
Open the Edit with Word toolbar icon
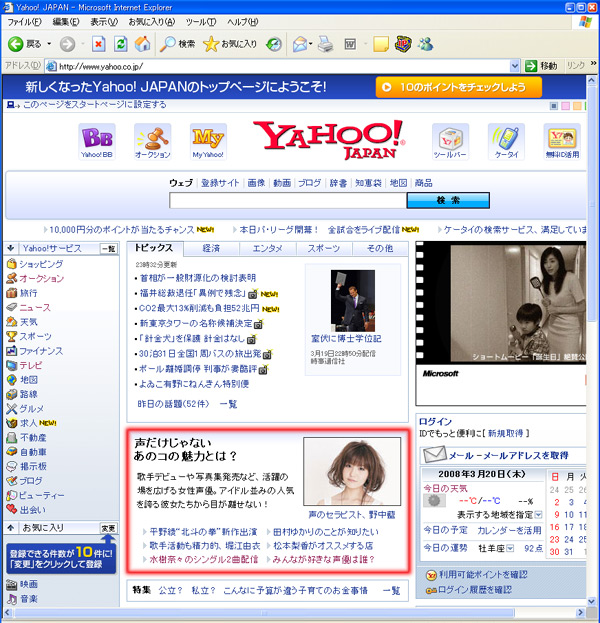[350, 44]
